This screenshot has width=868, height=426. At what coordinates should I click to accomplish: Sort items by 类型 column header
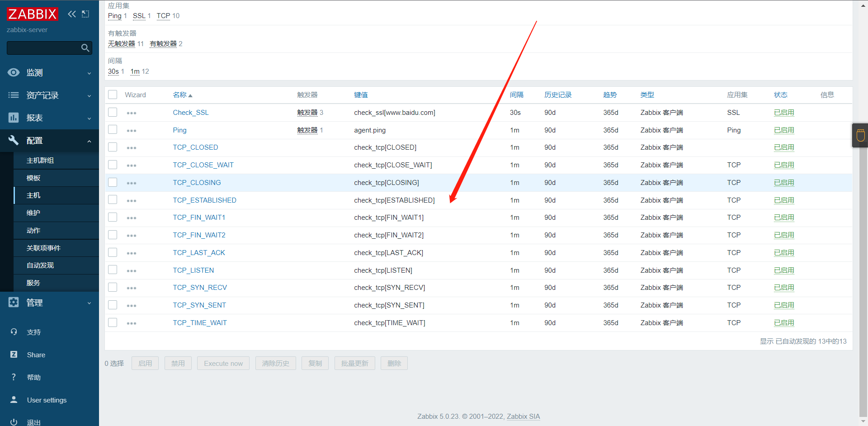click(647, 95)
